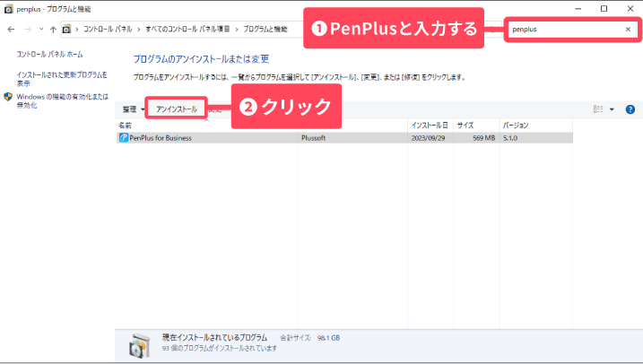Open コントロール パネル ホーム link
This screenshot has width=643, height=364.
pyautogui.click(x=49, y=54)
